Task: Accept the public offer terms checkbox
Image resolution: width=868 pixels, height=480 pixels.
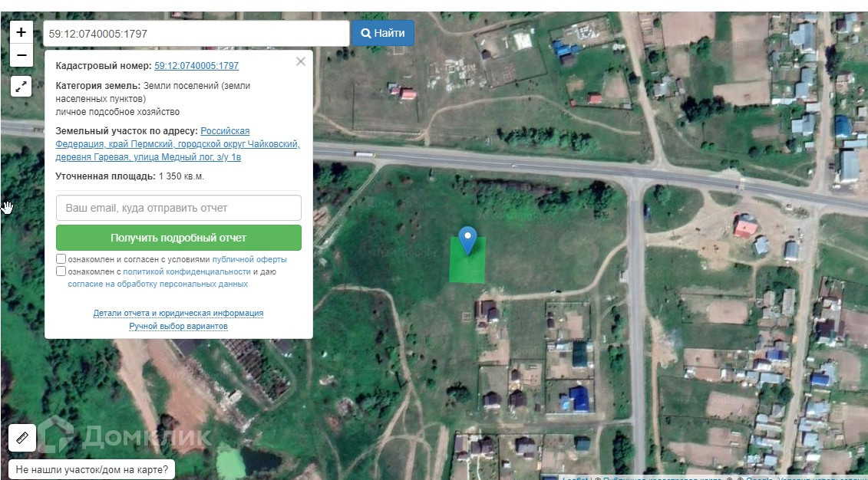Action: (x=61, y=259)
